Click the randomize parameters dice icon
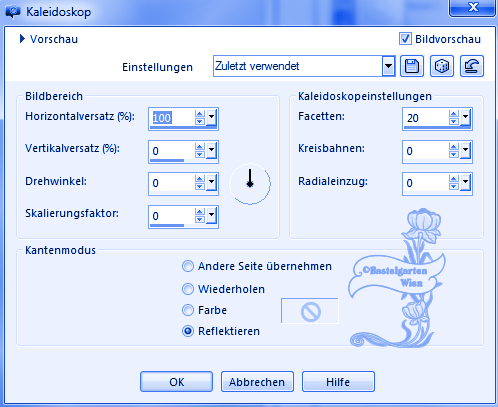 click(442, 66)
